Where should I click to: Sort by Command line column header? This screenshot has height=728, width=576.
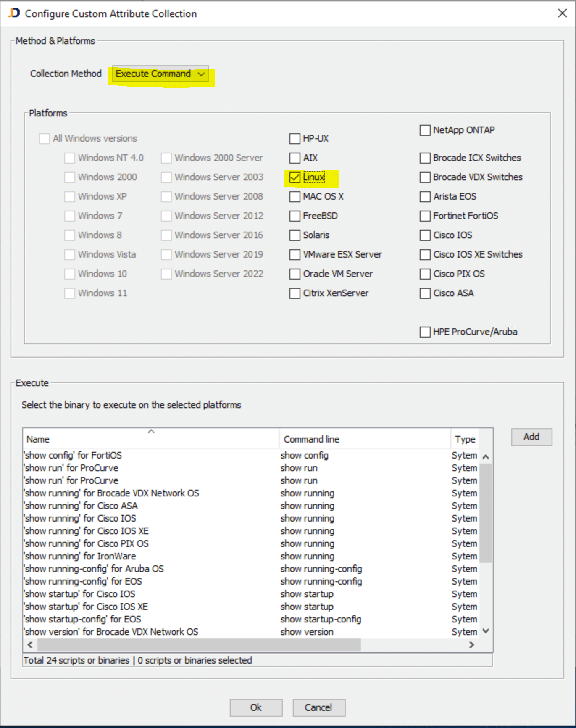pyautogui.click(x=365, y=439)
